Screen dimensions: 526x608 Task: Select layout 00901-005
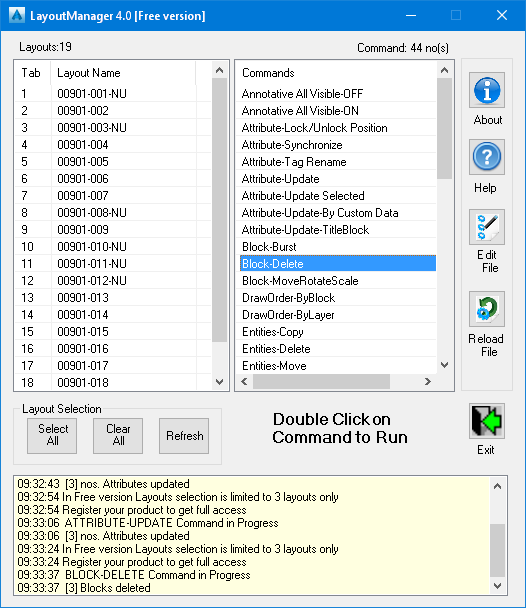[x=113, y=162]
